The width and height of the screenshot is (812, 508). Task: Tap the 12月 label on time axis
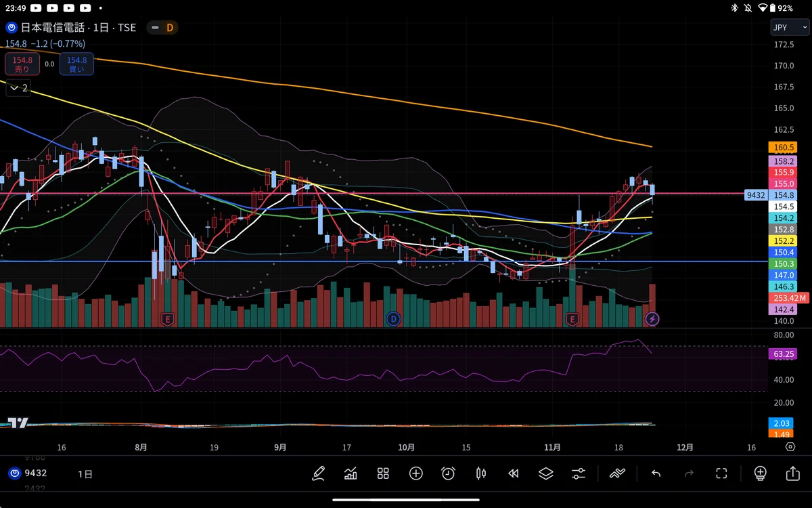[685, 448]
